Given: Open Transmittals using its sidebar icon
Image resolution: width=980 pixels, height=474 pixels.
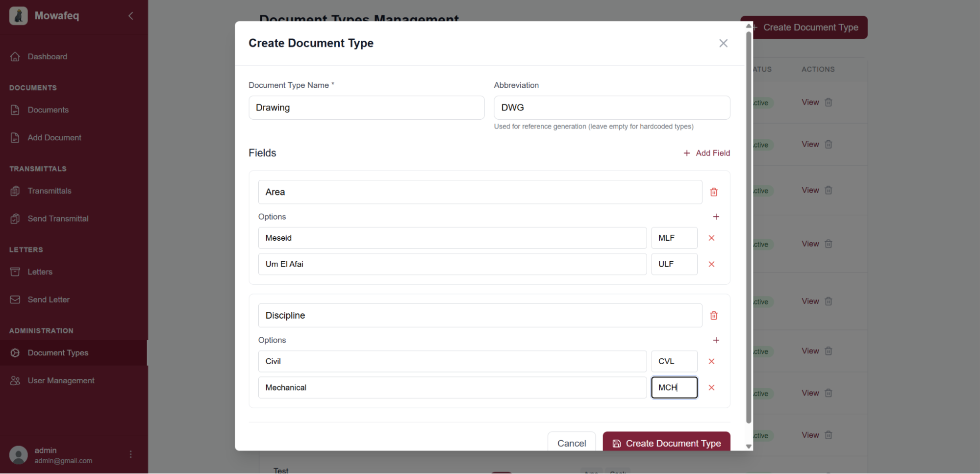Looking at the screenshot, I should (15, 191).
